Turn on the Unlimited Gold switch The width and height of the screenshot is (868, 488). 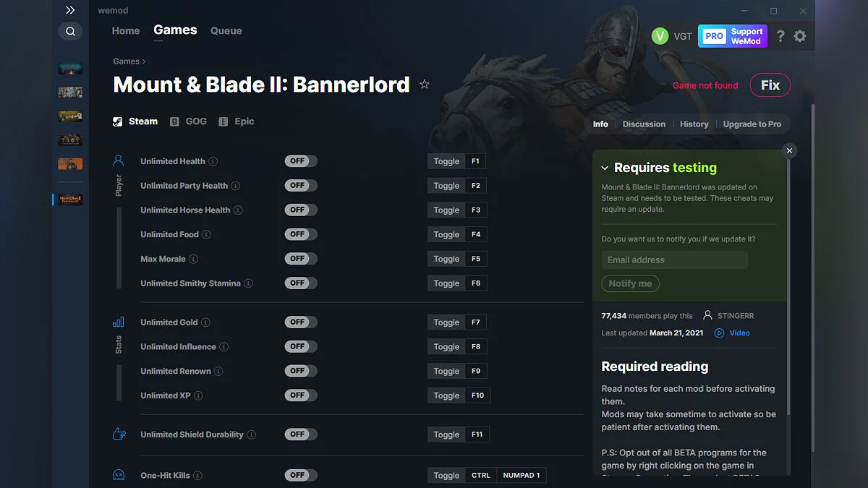point(300,322)
